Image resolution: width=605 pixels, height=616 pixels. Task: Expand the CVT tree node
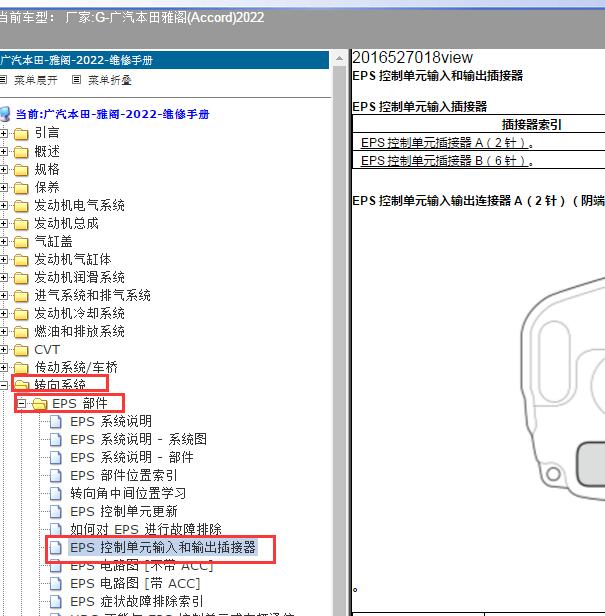[x=4, y=350]
